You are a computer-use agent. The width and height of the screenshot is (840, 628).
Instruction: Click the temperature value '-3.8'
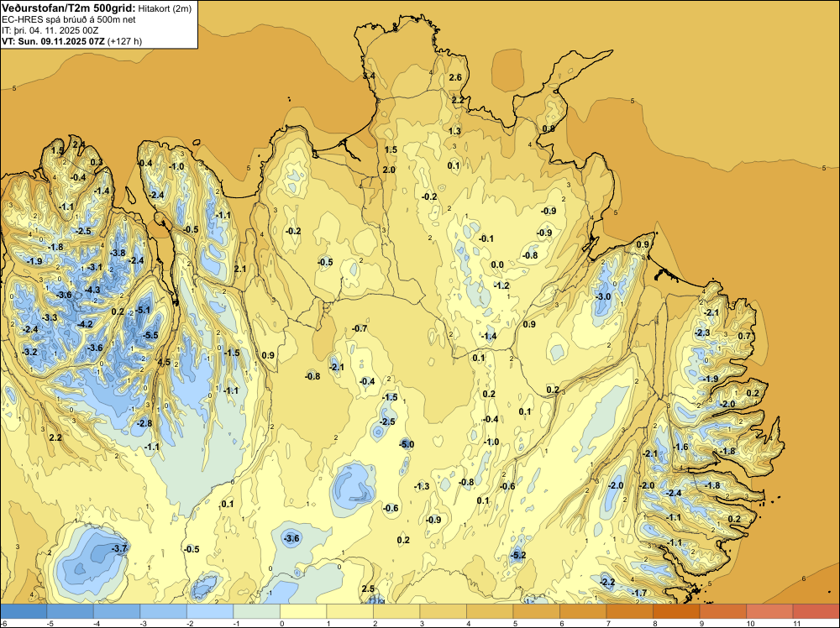[118, 253]
